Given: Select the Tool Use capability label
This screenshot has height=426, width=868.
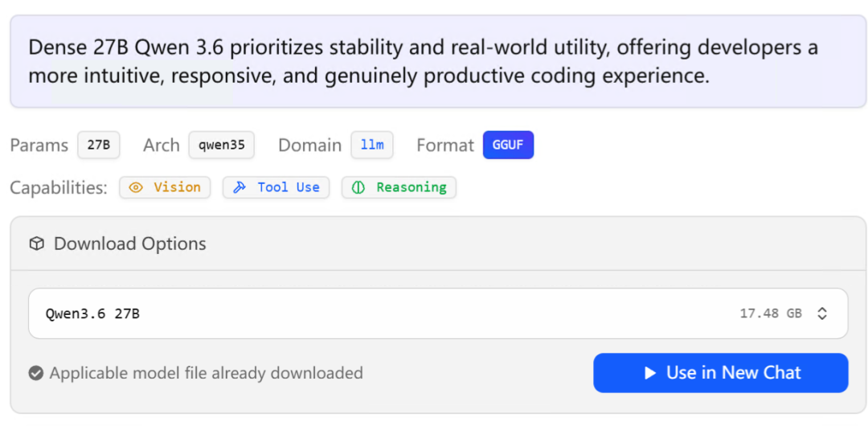Looking at the screenshot, I should [x=288, y=187].
